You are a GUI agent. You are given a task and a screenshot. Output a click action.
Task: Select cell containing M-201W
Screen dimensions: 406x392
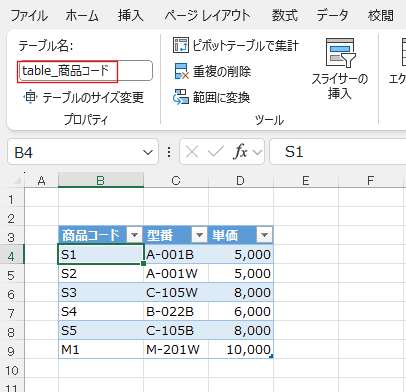click(176, 349)
